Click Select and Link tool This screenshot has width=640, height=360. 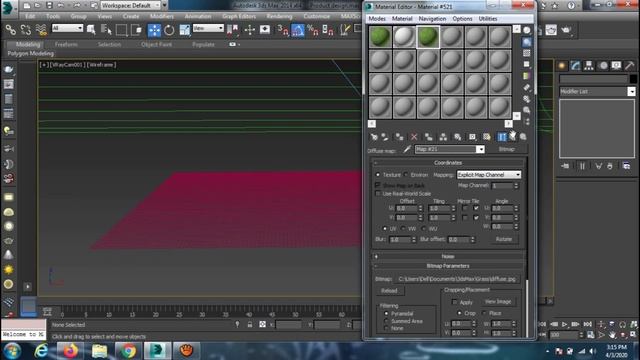11,30
